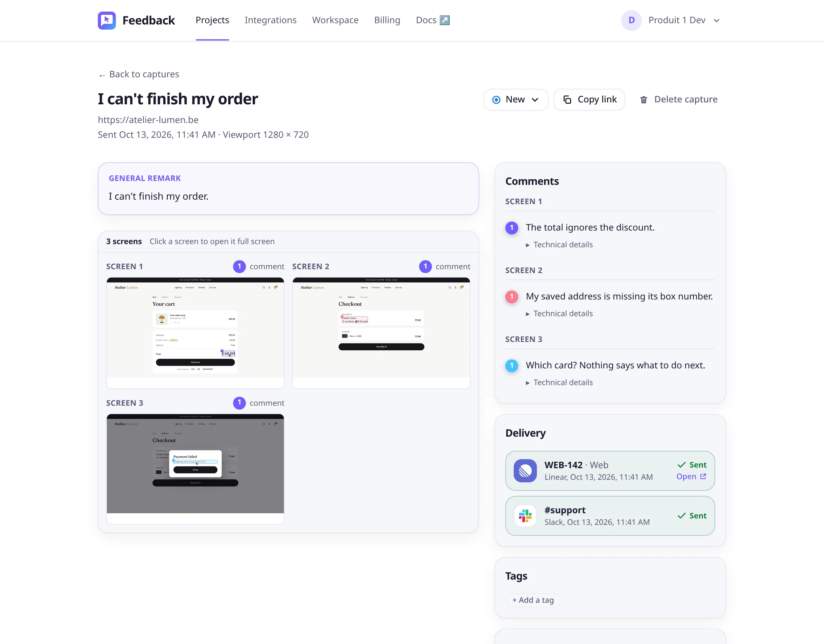
Task: Go to the Workspace tab
Action: tap(335, 20)
